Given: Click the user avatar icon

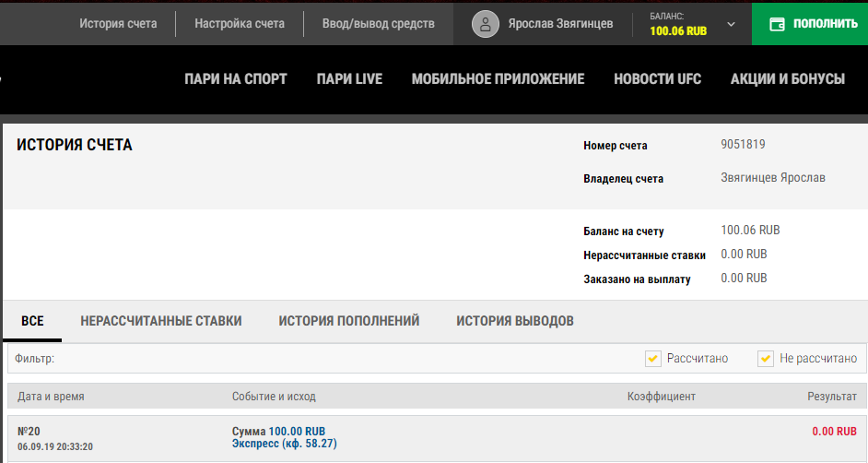Looking at the screenshot, I should (x=486, y=24).
